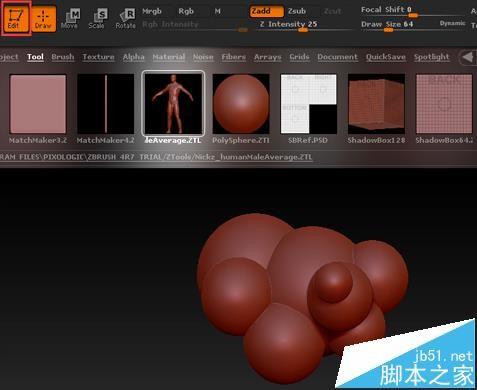Switch to Zsub sculpting mode
Viewport: 477px width, 390px height.
[x=297, y=11]
